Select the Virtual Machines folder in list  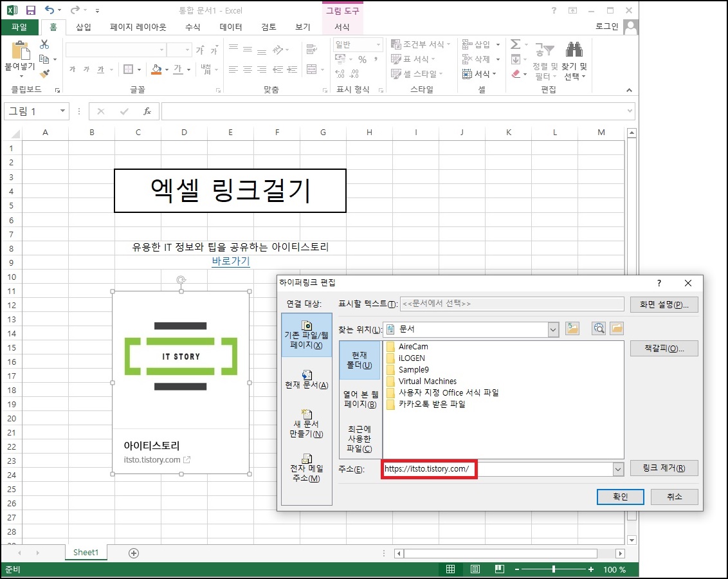click(422, 381)
